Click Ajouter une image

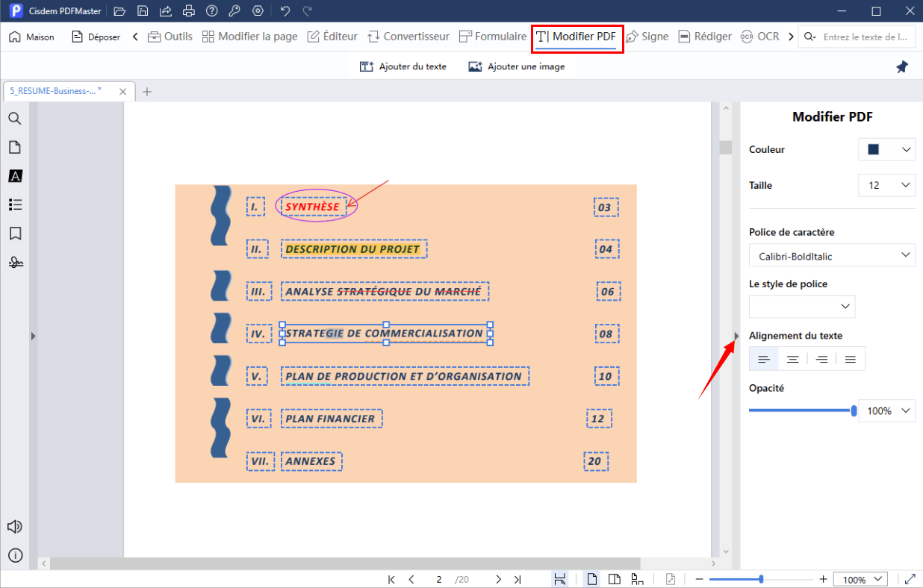517,66
